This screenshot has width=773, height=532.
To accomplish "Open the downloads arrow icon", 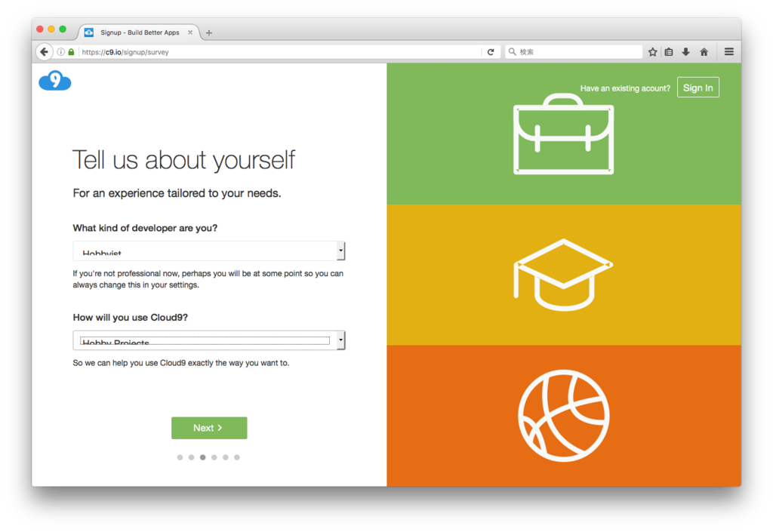I will [x=685, y=52].
